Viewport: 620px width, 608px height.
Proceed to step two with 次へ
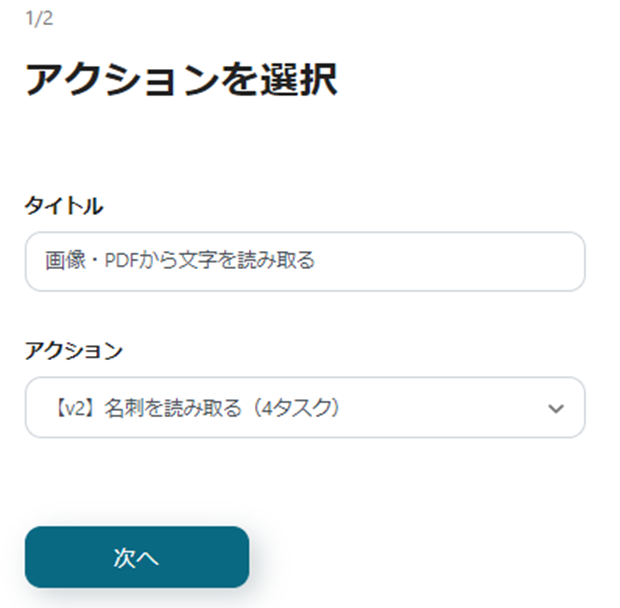pos(137,557)
